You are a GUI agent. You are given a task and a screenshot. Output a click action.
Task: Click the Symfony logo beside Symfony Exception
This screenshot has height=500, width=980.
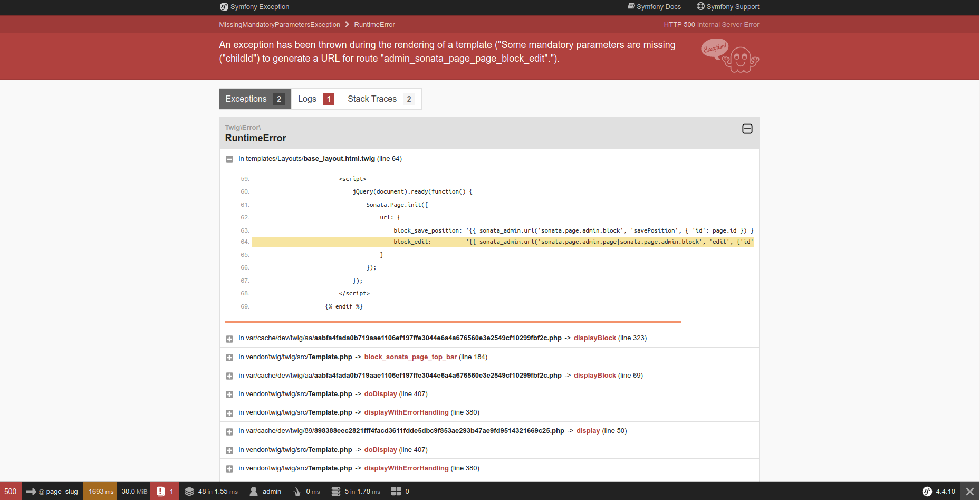(x=224, y=7)
